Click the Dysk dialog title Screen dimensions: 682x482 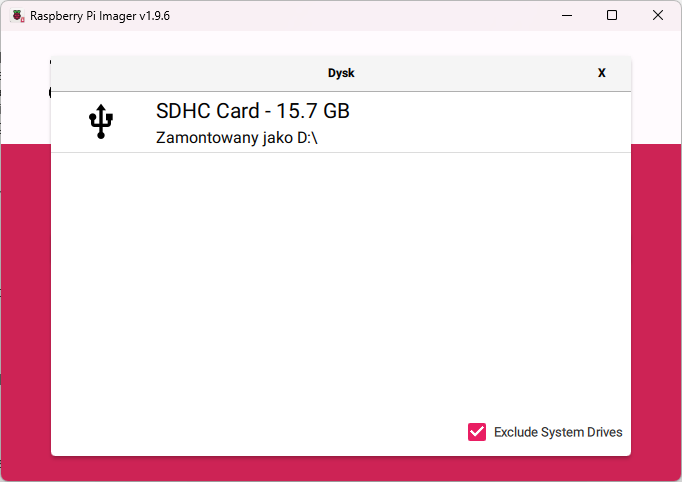pyautogui.click(x=341, y=73)
